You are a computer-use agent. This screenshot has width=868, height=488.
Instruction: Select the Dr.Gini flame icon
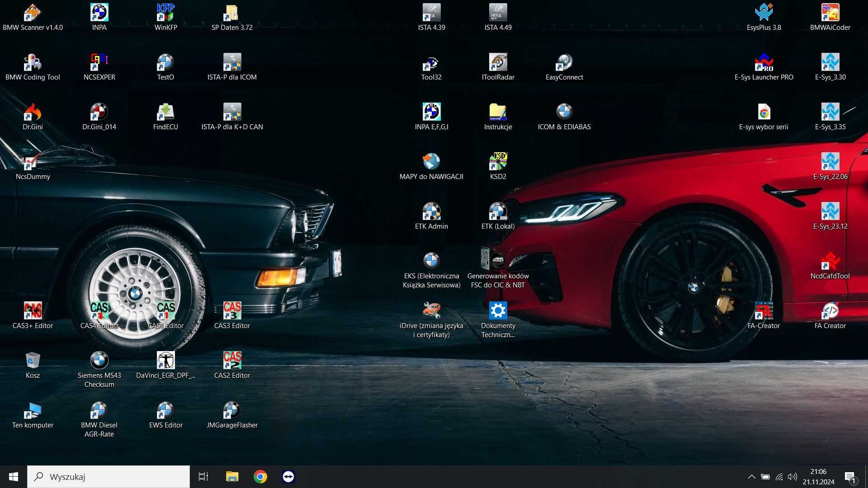point(33,112)
